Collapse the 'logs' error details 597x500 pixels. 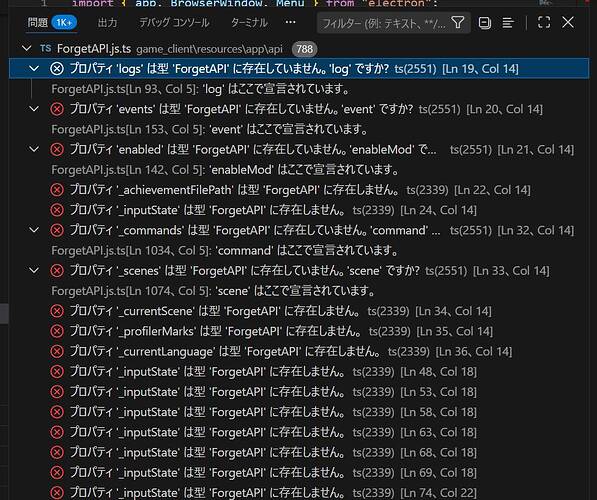[x=34, y=69]
